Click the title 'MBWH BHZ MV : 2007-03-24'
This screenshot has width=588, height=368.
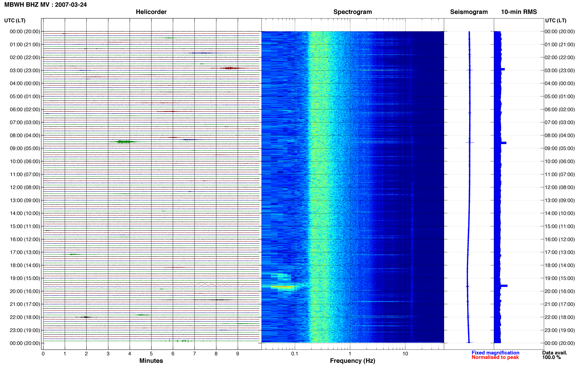tap(45, 5)
